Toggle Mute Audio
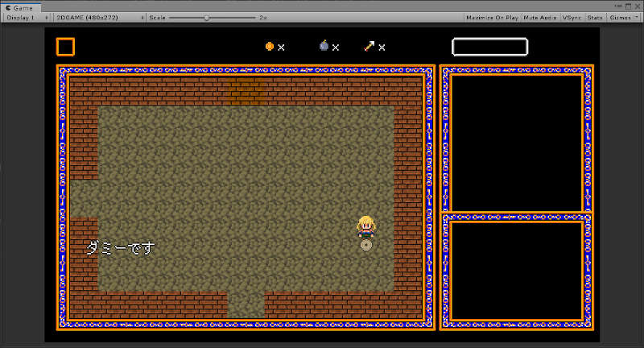The image size is (644, 348). coord(539,18)
